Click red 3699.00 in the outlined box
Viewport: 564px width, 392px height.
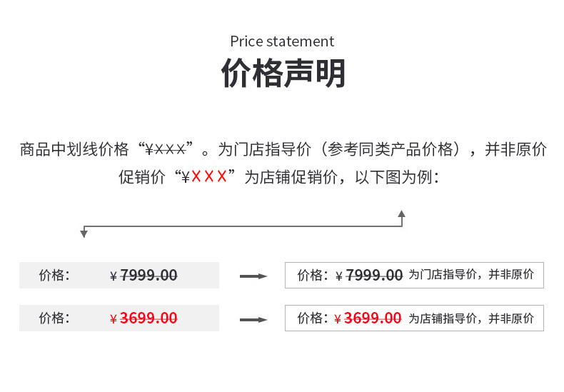click(373, 318)
